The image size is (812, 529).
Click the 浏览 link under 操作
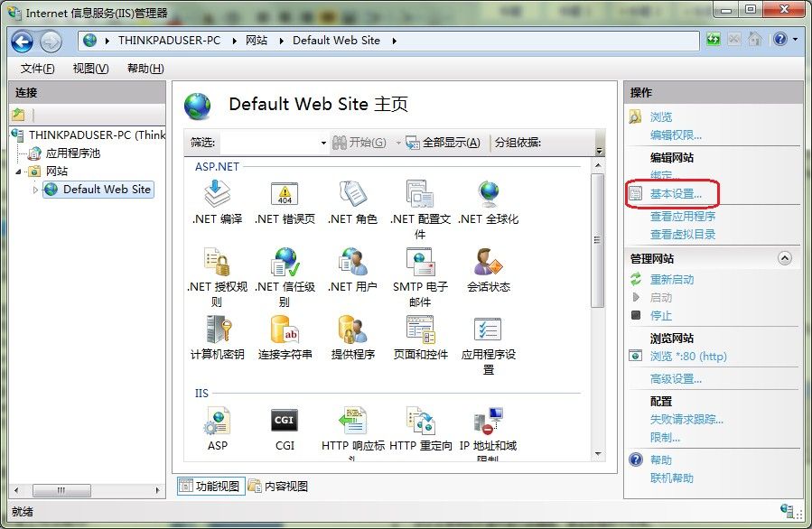coord(661,117)
